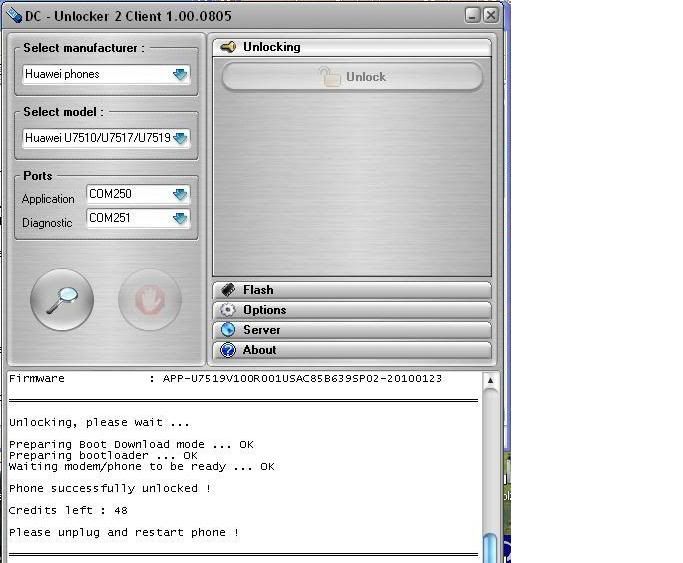683x563 pixels.
Task: Click the question mark icon beside About
Action: [x=228, y=350]
